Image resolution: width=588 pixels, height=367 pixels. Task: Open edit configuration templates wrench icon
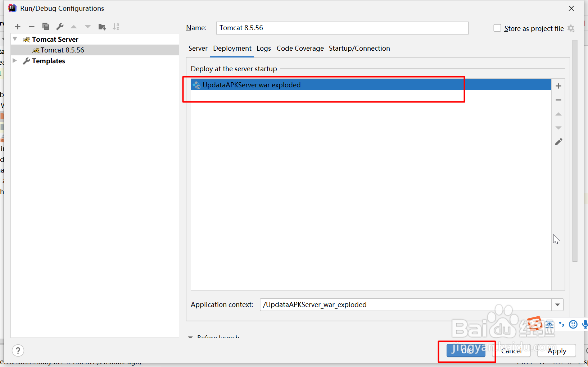60,26
